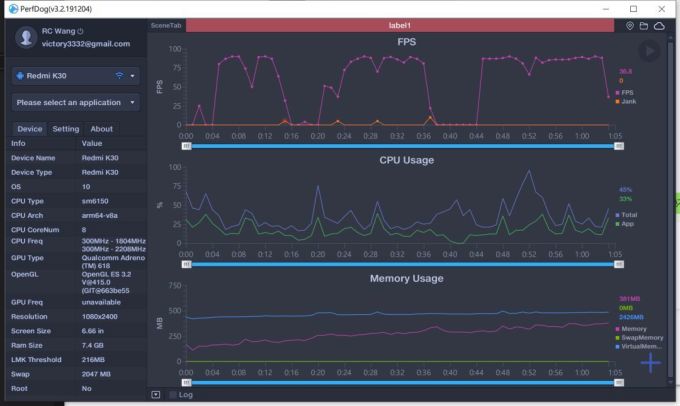
Task: Click the Ram Size value 7.4 GB
Action: coord(92,345)
